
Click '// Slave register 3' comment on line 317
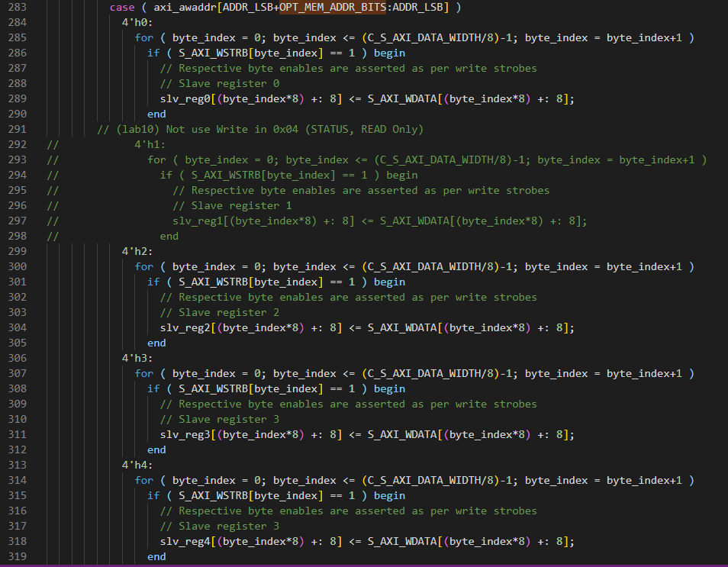point(220,526)
